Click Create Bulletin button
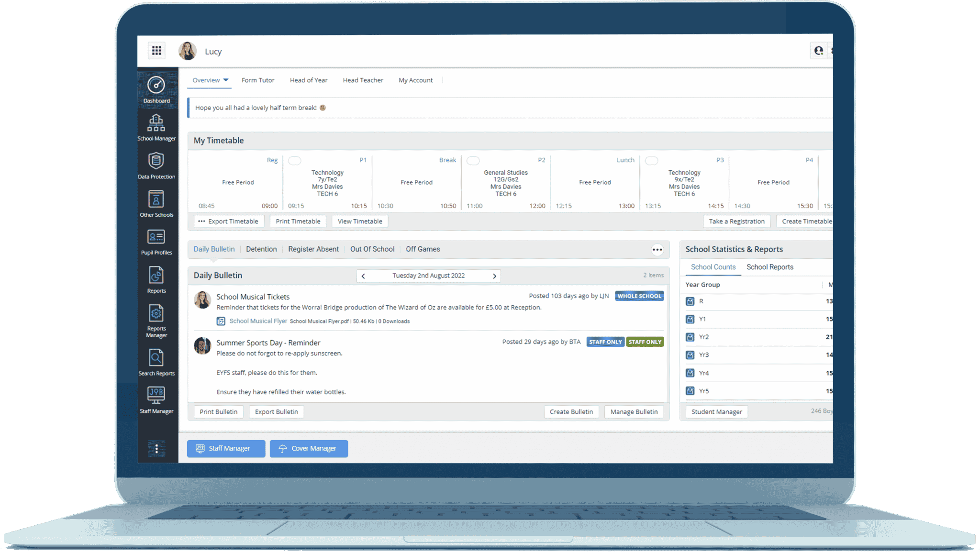Image resolution: width=980 pixels, height=553 pixels. click(571, 412)
